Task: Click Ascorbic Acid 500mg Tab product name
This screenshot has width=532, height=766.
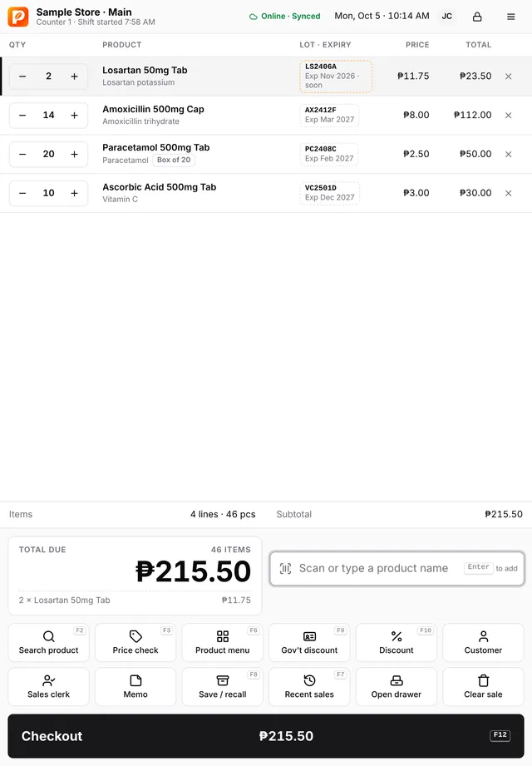Action: click(x=159, y=187)
